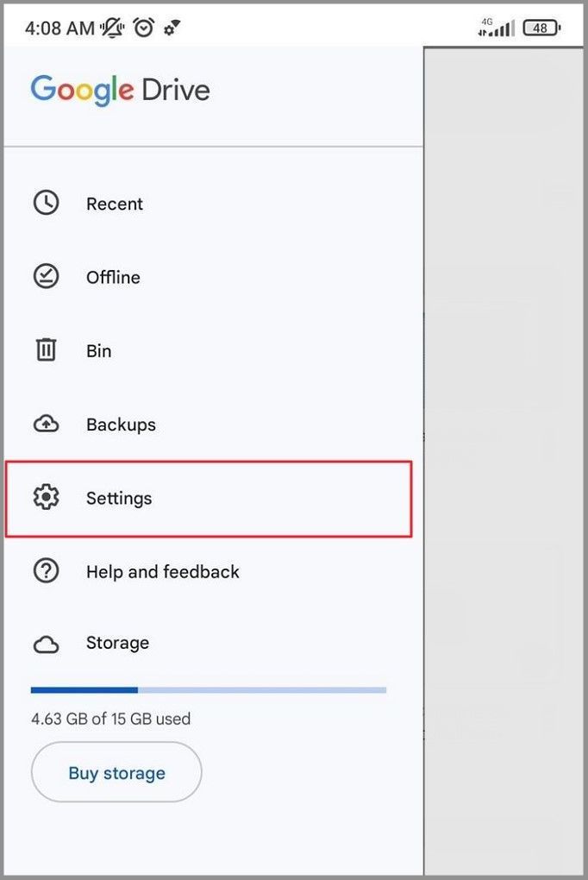Screen dimensions: 588x880
Task: Open Help and feedback
Action: click(x=163, y=571)
